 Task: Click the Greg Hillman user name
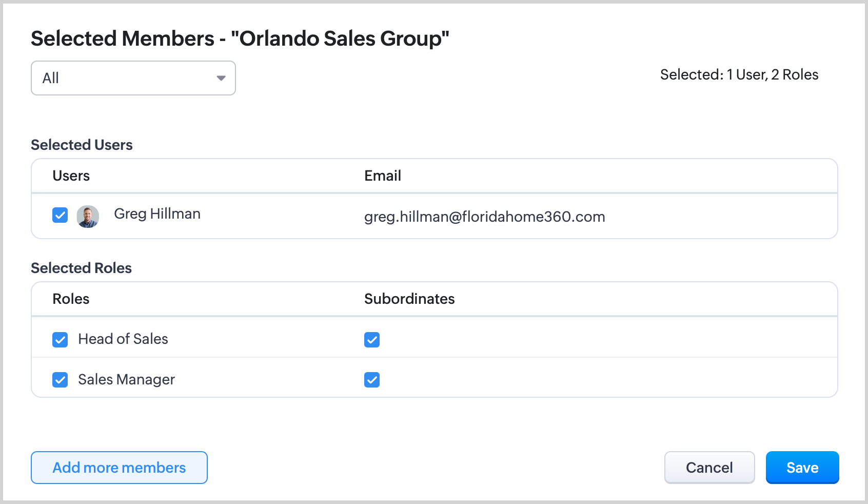pos(157,214)
